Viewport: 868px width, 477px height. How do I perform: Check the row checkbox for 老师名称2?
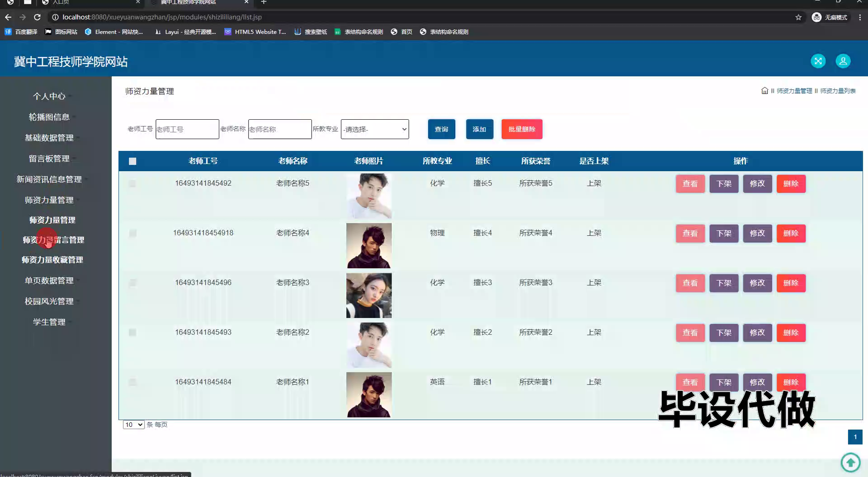point(132,332)
